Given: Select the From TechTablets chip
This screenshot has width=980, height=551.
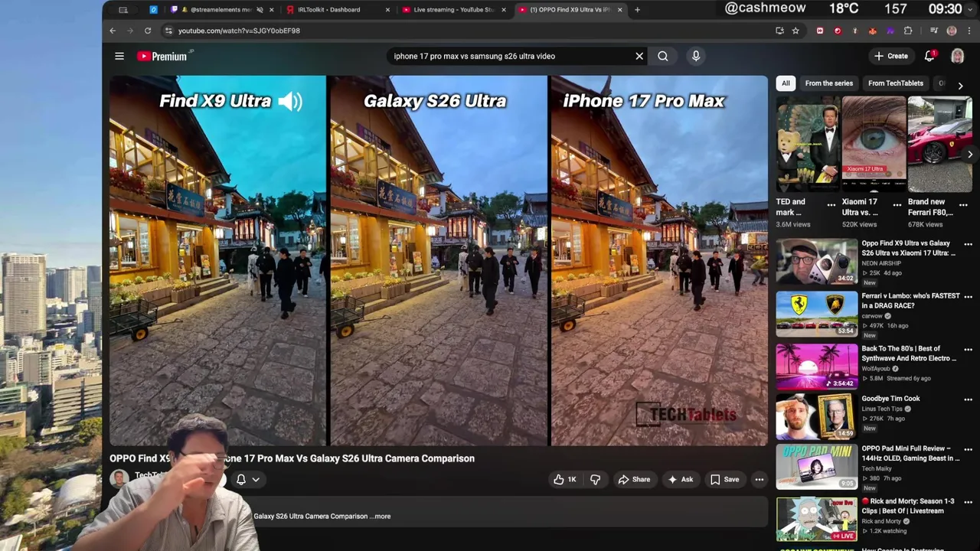Looking at the screenshot, I should point(896,83).
